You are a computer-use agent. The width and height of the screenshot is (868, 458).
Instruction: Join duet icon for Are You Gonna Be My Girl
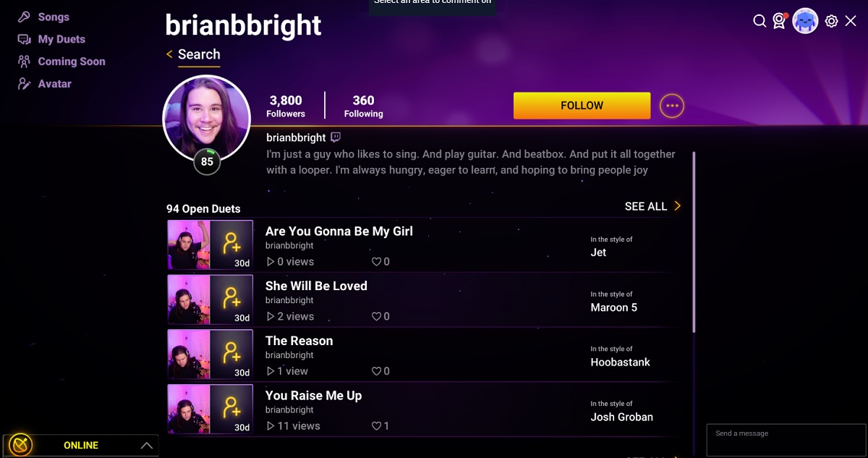tap(231, 242)
